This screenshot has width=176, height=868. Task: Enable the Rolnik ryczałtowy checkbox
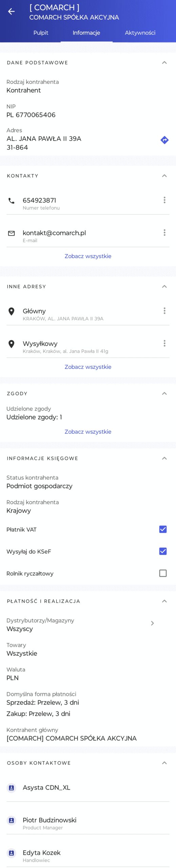tap(163, 573)
